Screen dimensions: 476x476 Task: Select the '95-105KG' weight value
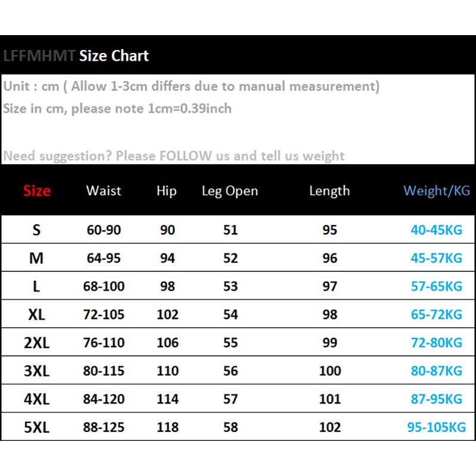coord(437,427)
